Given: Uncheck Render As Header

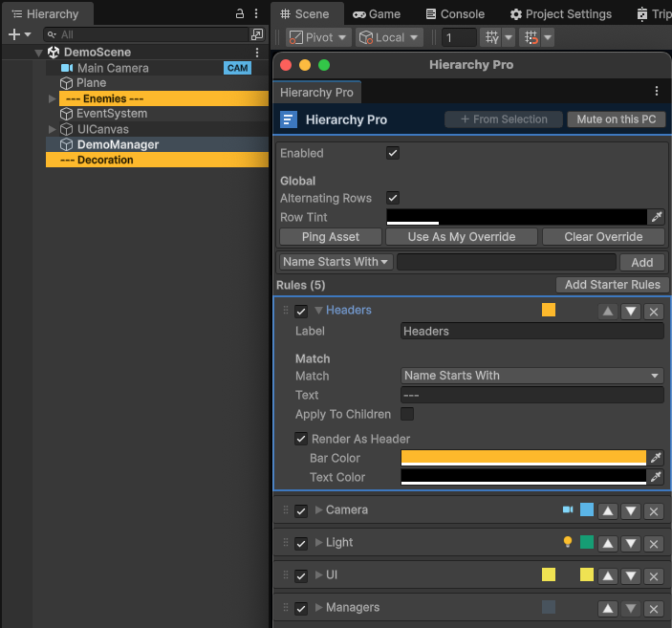Looking at the screenshot, I should point(301,439).
